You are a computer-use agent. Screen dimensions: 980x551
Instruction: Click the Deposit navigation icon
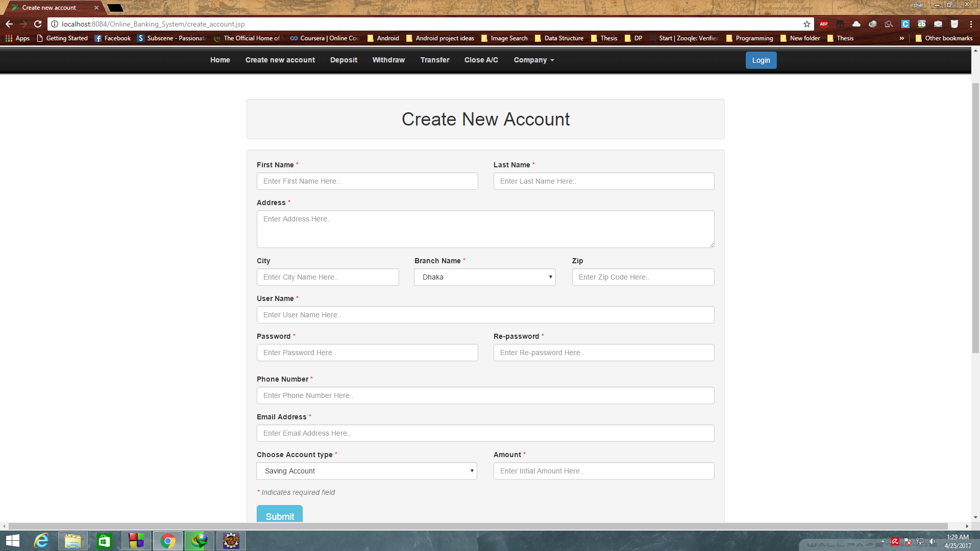click(344, 59)
